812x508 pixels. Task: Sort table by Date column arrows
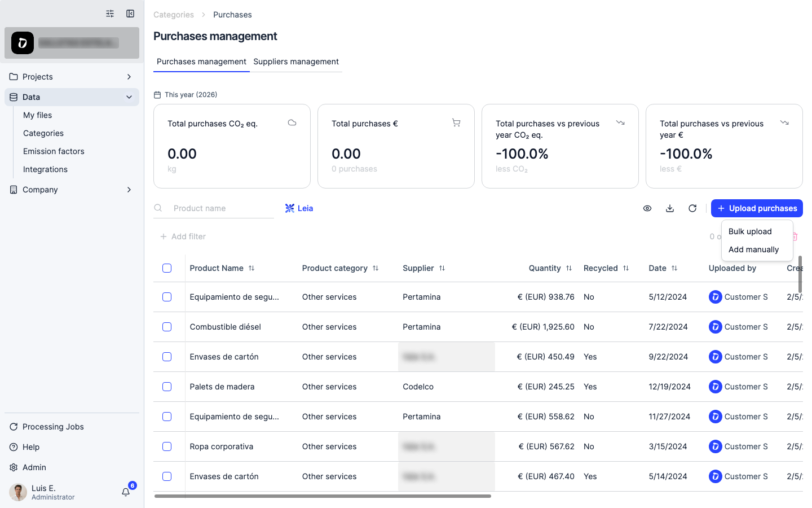674,268
